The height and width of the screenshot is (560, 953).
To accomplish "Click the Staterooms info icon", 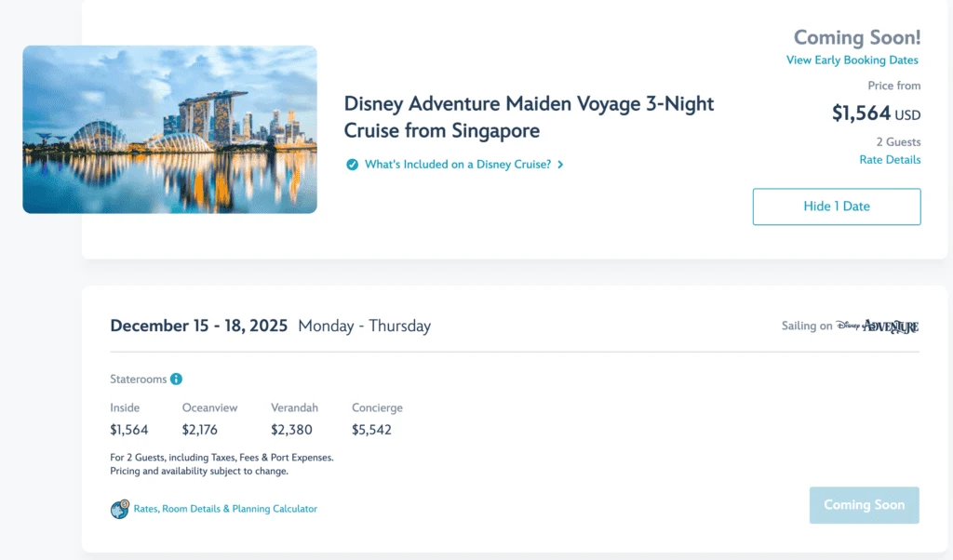I will point(177,380).
